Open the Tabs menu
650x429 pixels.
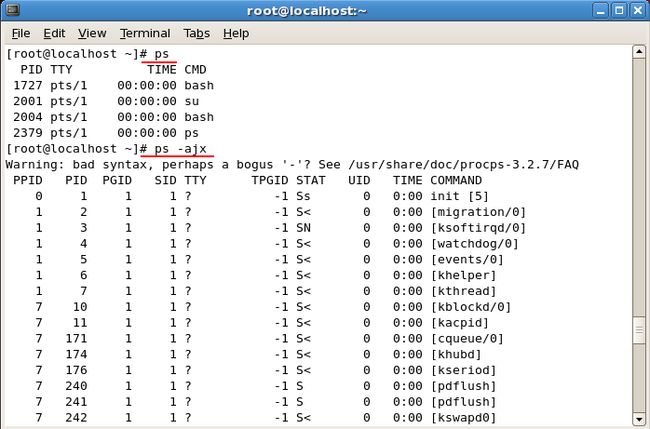click(x=196, y=33)
